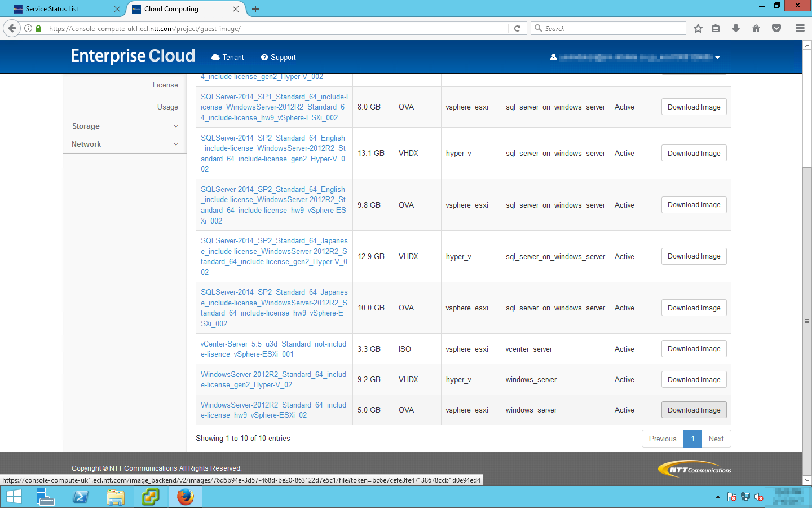
Task: Click the NTT Communications footer logo
Action: point(694,469)
